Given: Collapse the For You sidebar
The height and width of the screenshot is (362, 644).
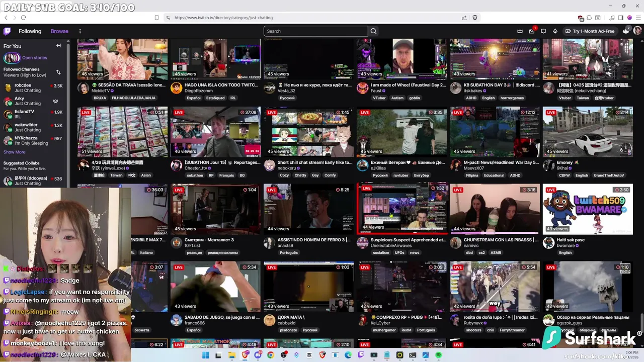Looking at the screenshot, I should tap(59, 46).
